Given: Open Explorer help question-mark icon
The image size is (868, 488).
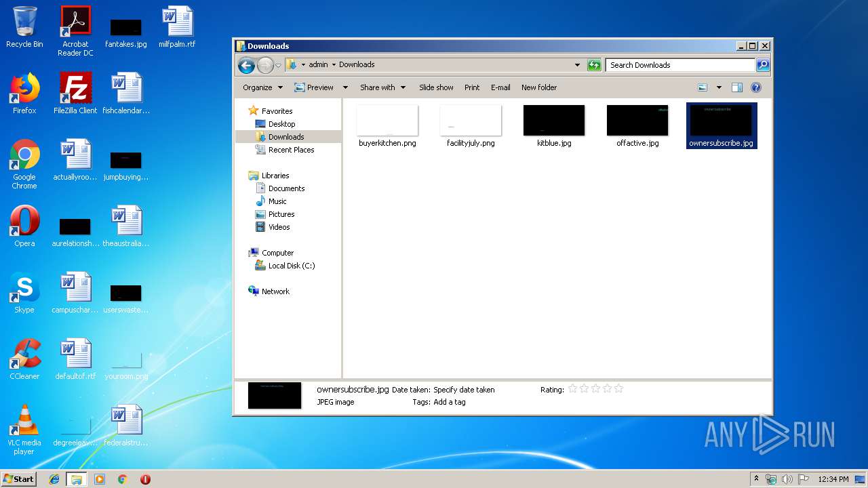Looking at the screenshot, I should click(756, 87).
